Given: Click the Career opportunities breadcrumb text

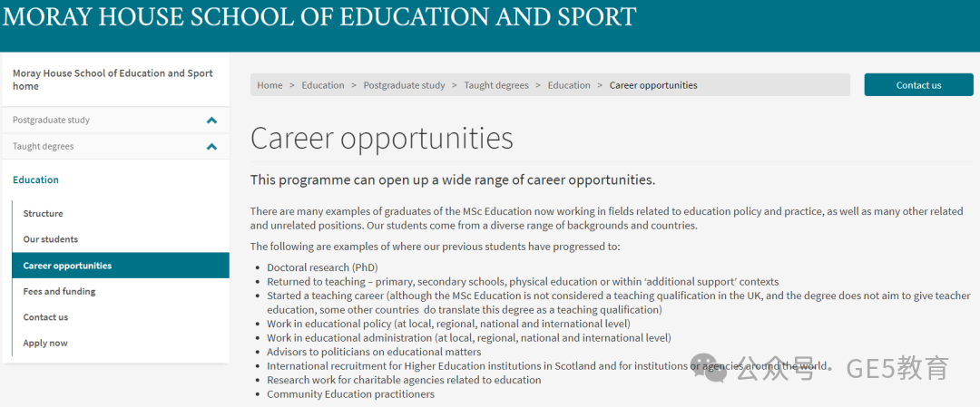Looking at the screenshot, I should coord(653,85).
